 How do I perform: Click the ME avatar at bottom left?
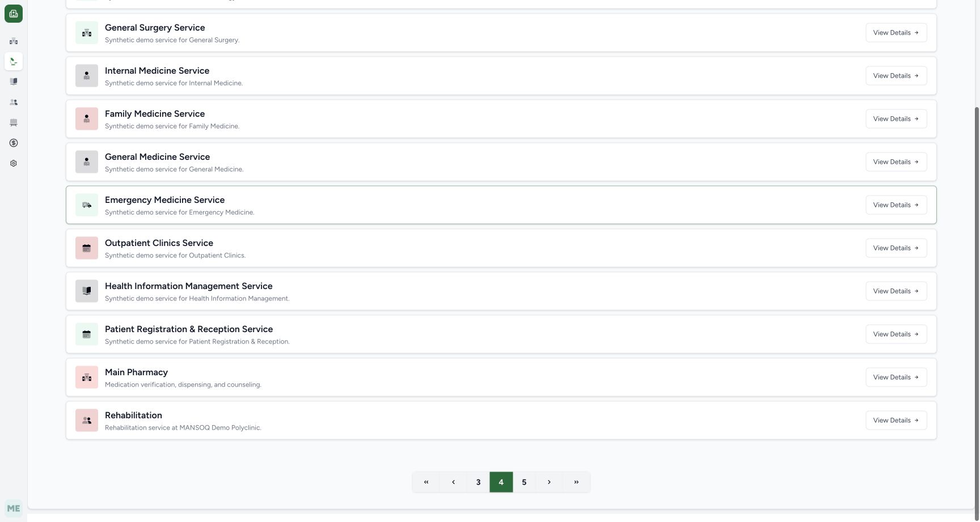point(14,508)
